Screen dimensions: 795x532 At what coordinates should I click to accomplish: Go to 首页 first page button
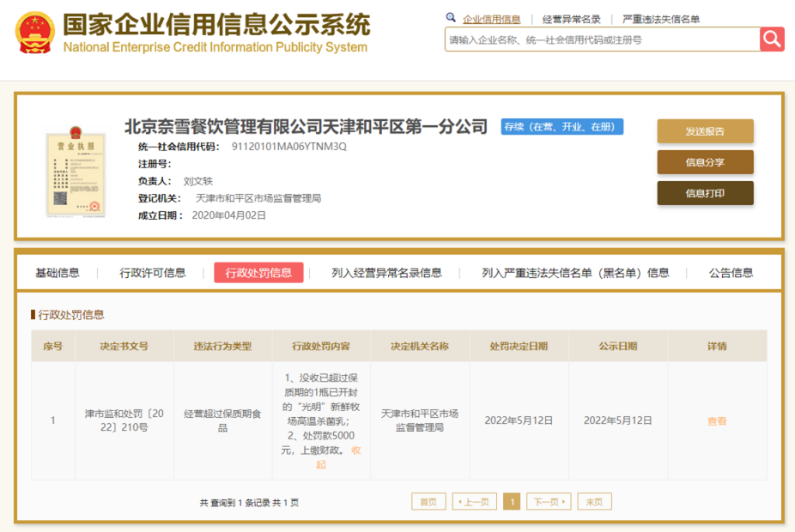coord(428,502)
